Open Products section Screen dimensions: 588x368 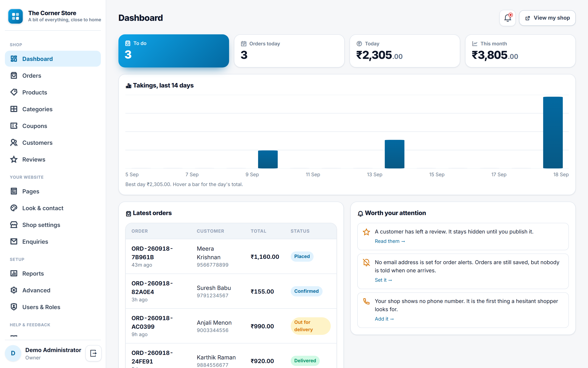(53, 92)
